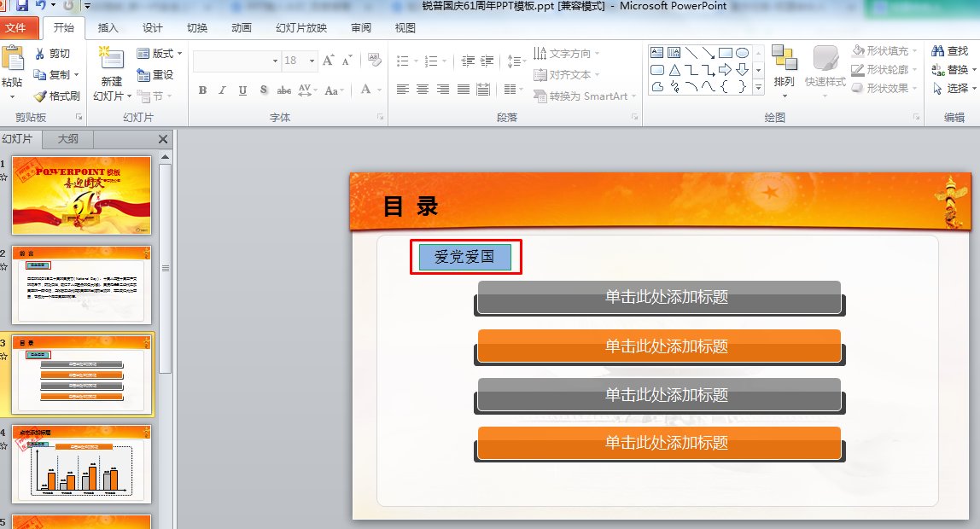Select the bulleted list icon
The image size is (980, 529).
tap(402, 61)
